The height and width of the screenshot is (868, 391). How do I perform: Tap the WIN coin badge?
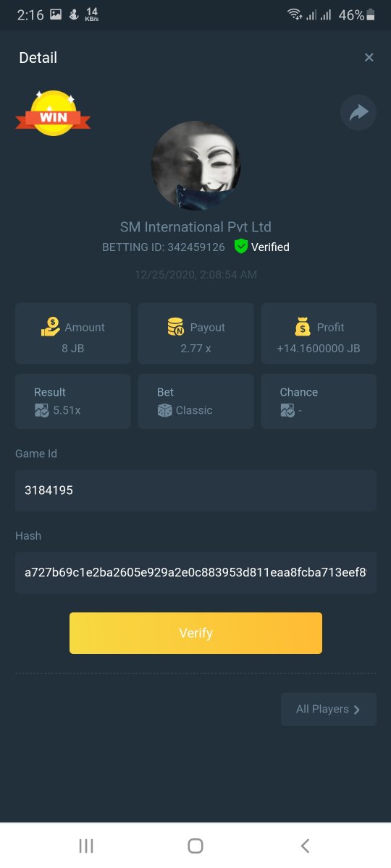[54, 114]
